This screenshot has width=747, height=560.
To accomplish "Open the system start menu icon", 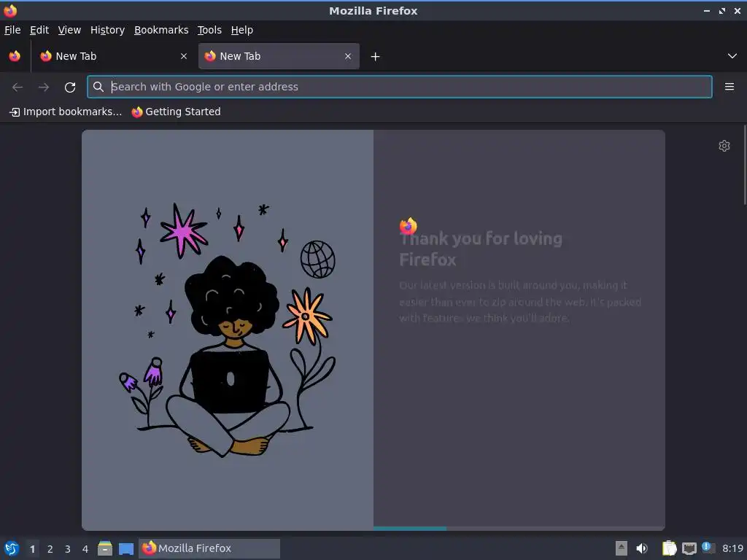I will click(x=12, y=548).
